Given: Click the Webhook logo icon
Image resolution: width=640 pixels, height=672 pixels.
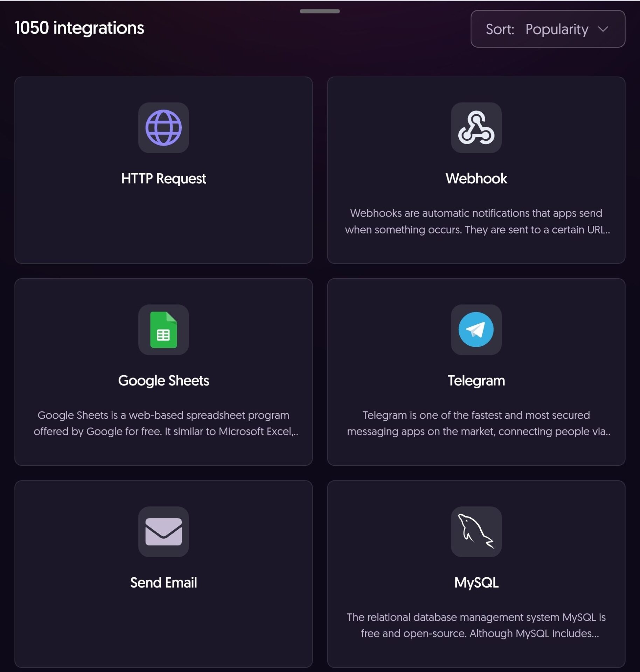Looking at the screenshot, I should (x=476, y=128).
